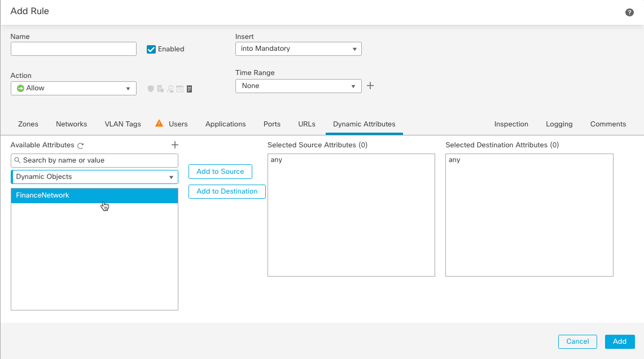Open the Insert dropdown
The image size is (644, 359).
[x=298, y=49]
